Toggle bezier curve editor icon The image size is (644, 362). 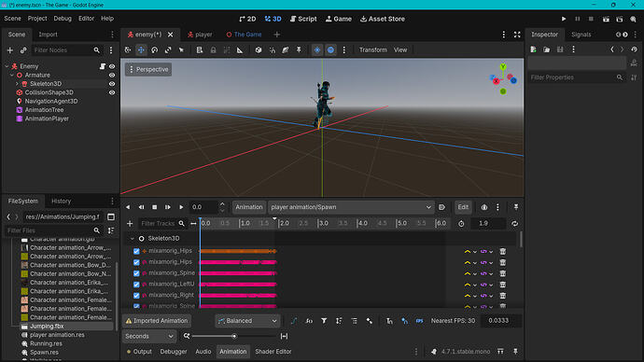click(294, 321)
